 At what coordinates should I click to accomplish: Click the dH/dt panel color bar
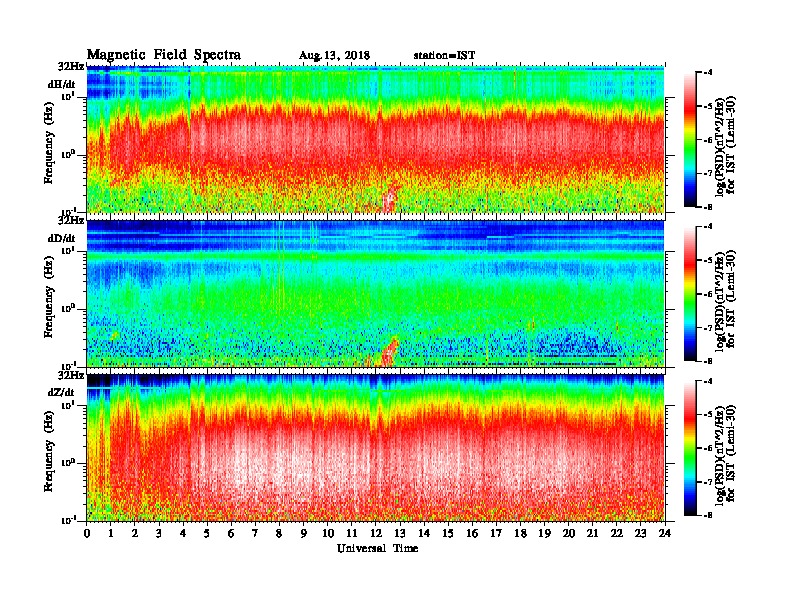[689, 139]
